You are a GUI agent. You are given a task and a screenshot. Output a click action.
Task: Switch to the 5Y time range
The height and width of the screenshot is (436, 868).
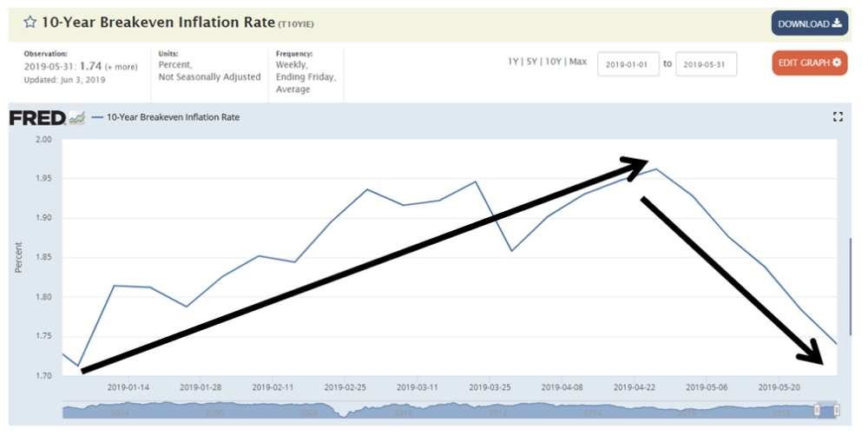[x=534, y=63]
